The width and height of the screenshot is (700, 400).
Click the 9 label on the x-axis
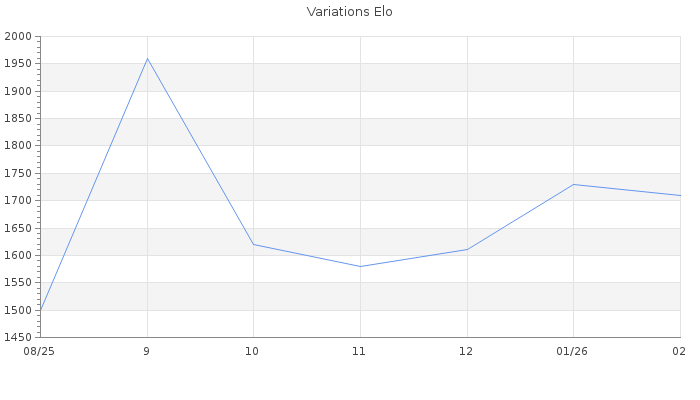(x=147, y=351)
